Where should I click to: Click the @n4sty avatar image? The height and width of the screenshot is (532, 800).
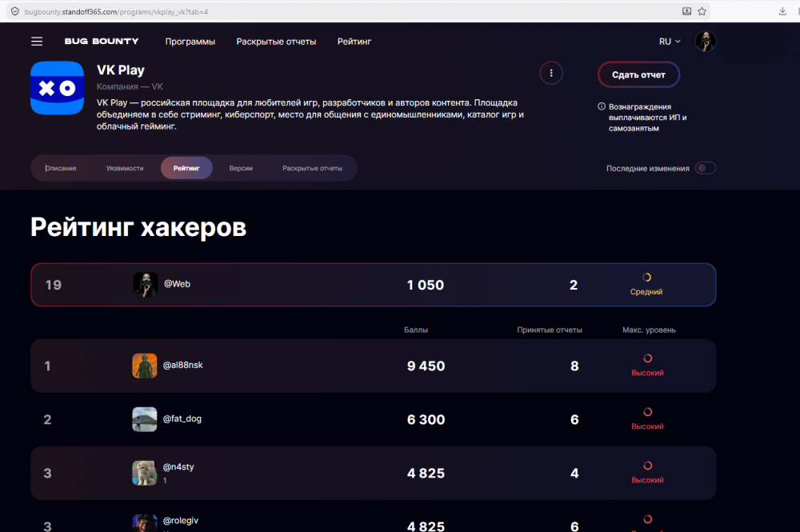(144, 473)
